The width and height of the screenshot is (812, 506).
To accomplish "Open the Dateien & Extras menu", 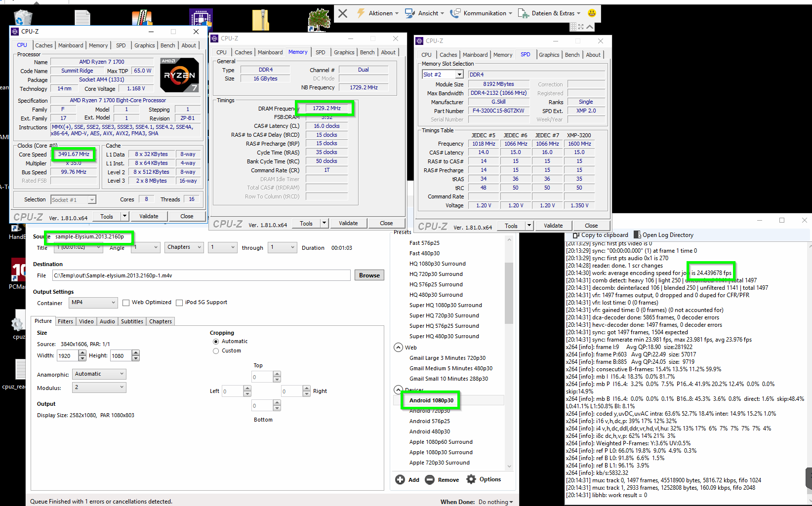I will (x=549, y=13).
